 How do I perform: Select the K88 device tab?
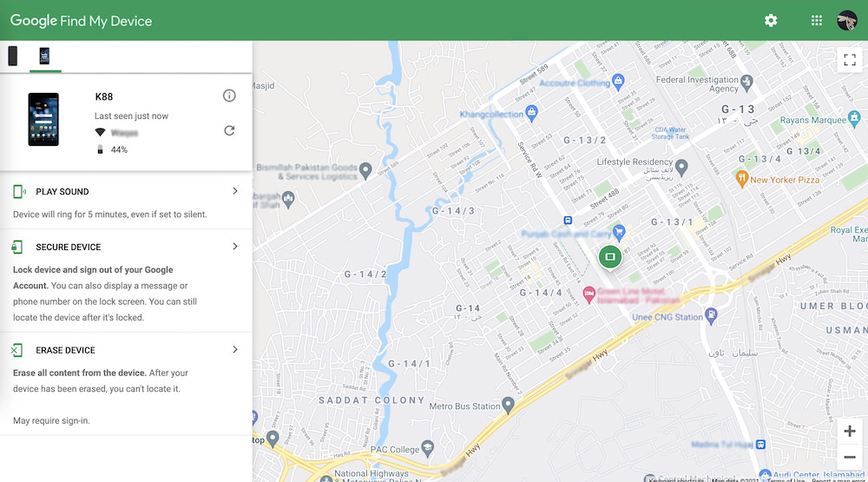click(45, 56)
